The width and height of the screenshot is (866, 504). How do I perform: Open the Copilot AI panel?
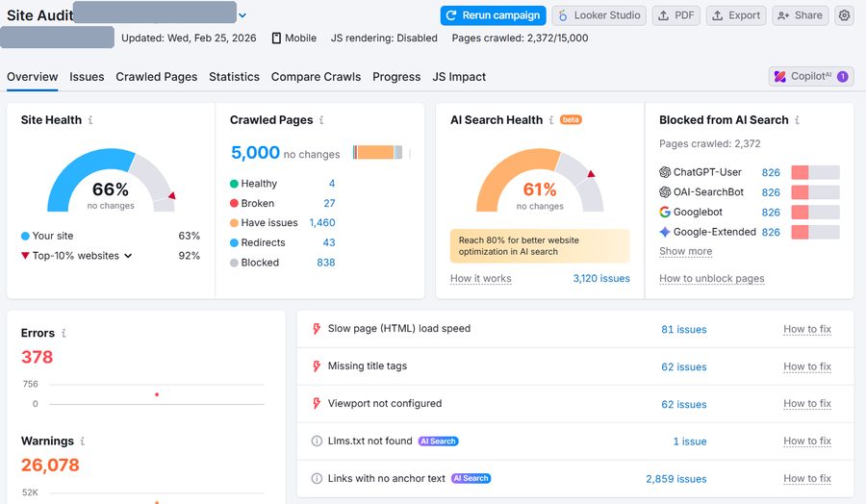point(811,77)
